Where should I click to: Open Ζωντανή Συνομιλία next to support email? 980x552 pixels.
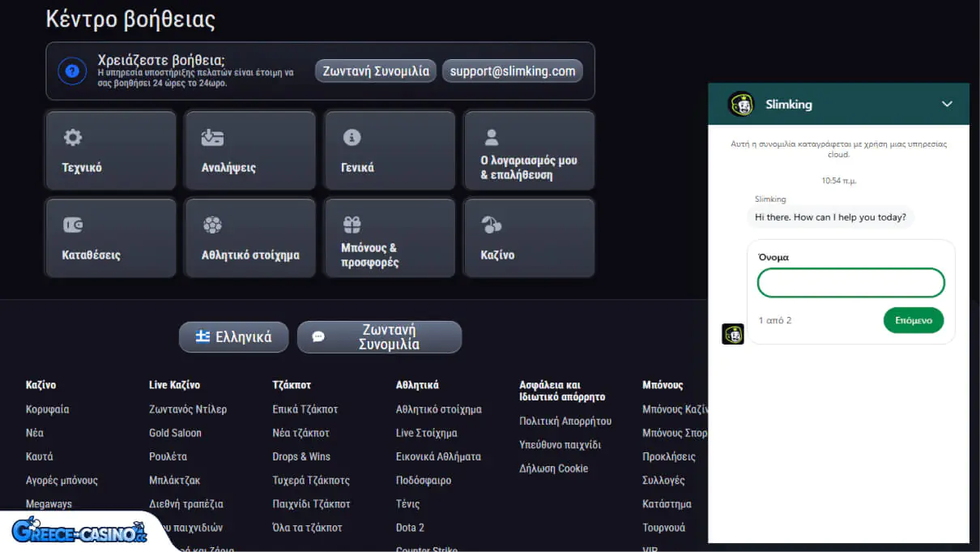[x=376, y=71]
